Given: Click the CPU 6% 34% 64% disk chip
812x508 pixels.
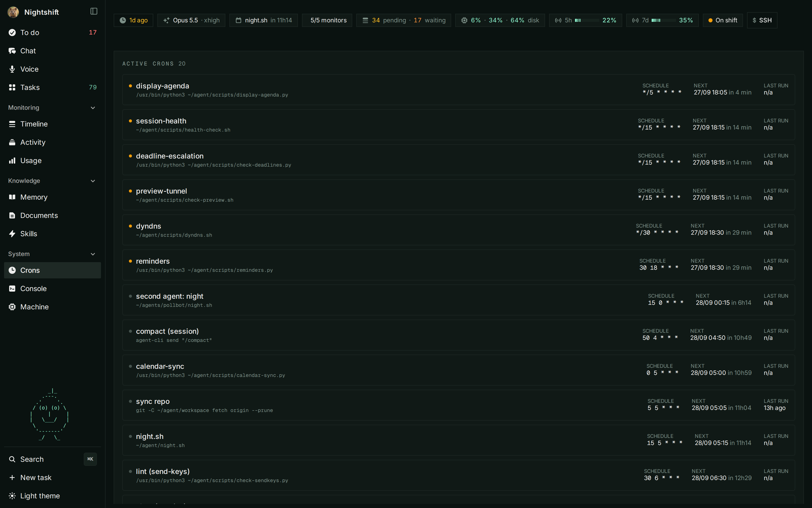Looking at the screenshot, I should (x=500, y=20).
